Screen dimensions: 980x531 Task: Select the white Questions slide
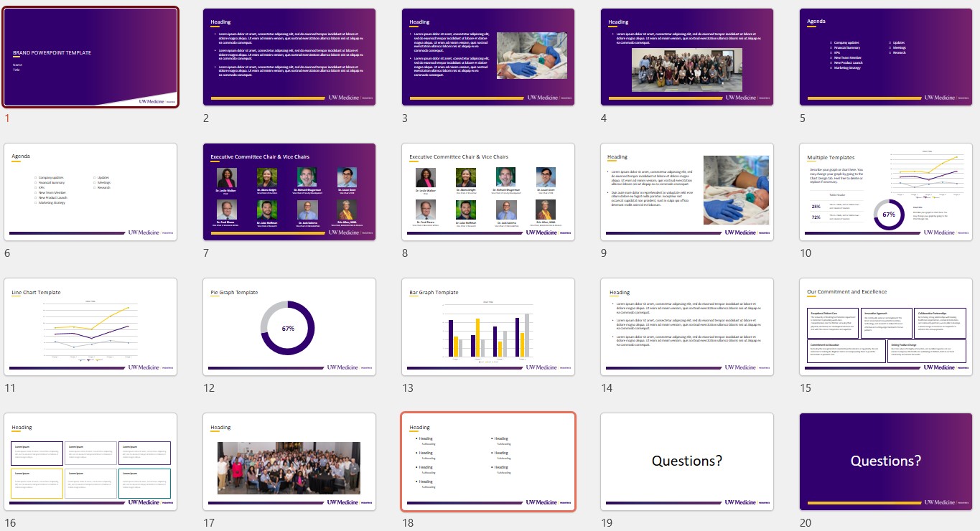pyautogui.click(x=686, y=461)
